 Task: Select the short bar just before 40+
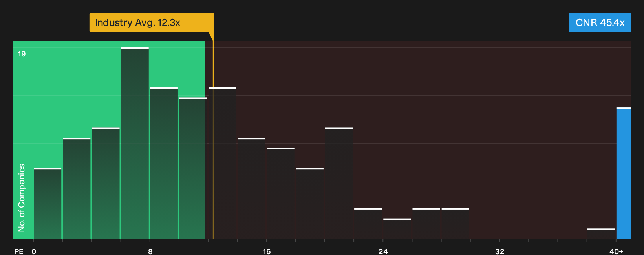coord(601,233)
